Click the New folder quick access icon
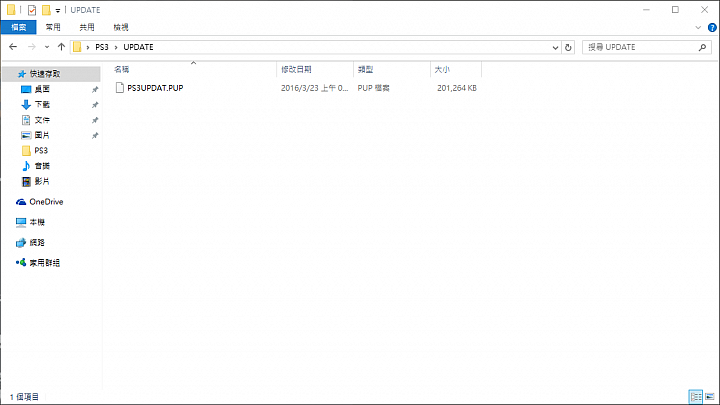The width and height of the screenshot is (720, 405). pos(46,10)
